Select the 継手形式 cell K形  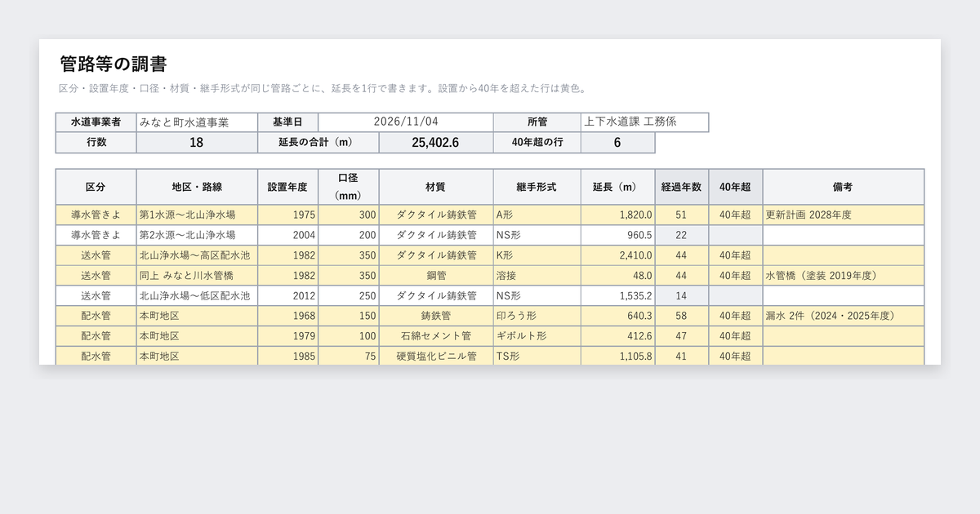[537, 255]
